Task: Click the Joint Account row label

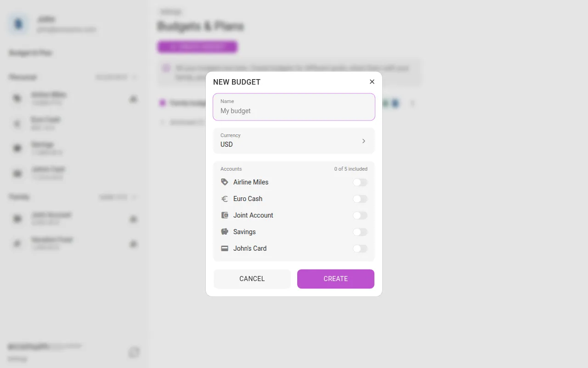Action: (253, 215)
